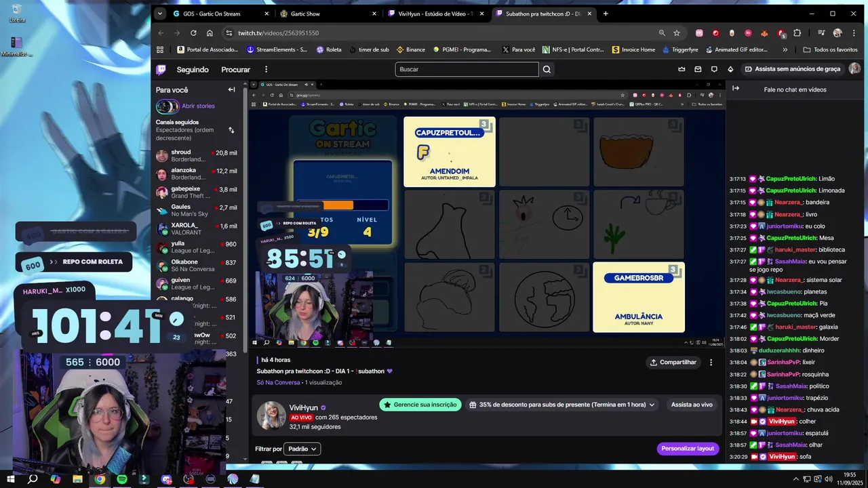This screenshot has width=868, height=488.
Task: Open Discord from the taskbar
Action: [167, 479]
